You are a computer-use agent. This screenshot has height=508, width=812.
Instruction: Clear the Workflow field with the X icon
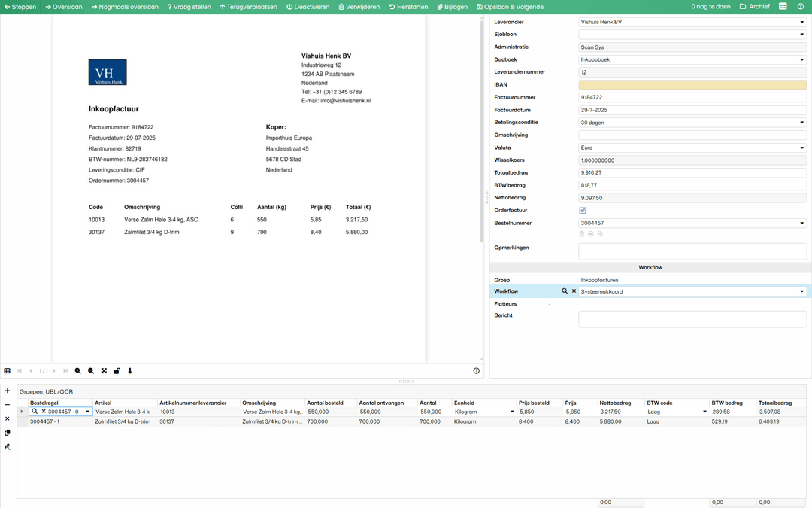[x=574, y=291]
